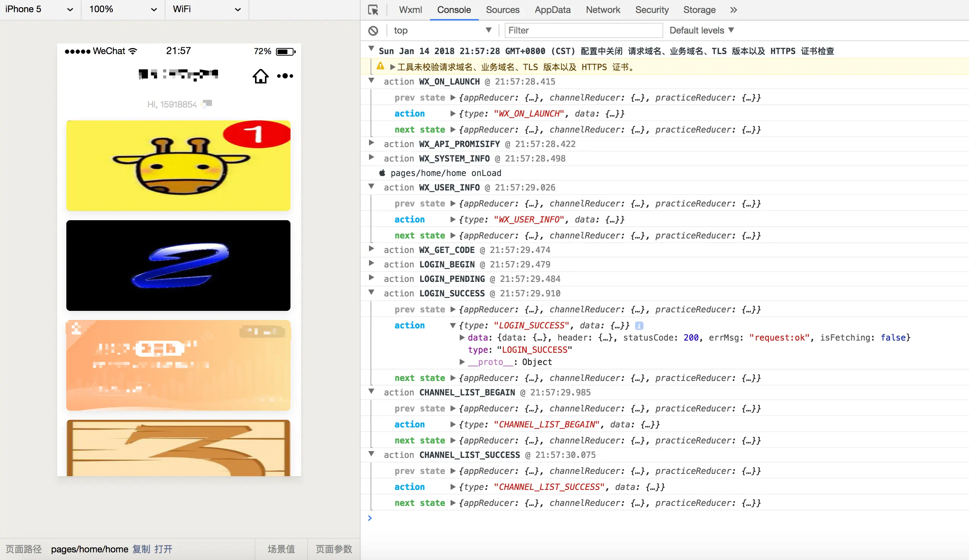Click the 页面参数 button
Viewport: 969px width, 560px height.
(334, 549)
